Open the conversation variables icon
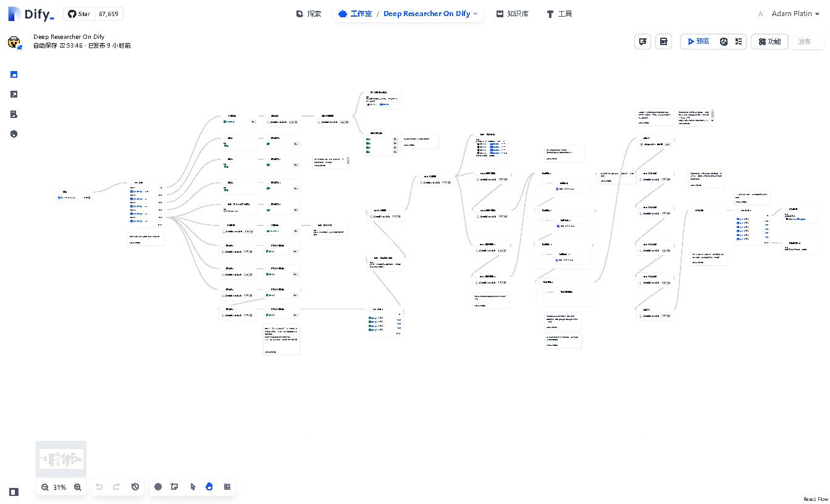Screen dimensions: 830x504 643,41
